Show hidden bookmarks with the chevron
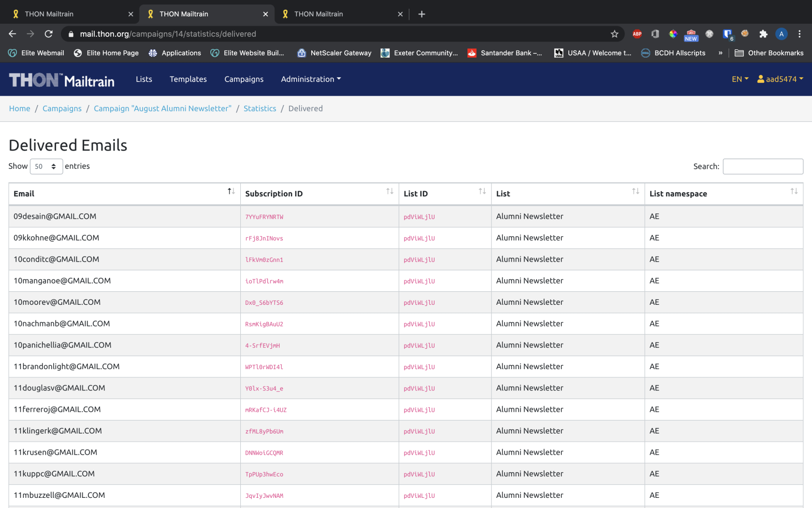The height and width of the screenshot is (508, 812). tap(720, 53)
